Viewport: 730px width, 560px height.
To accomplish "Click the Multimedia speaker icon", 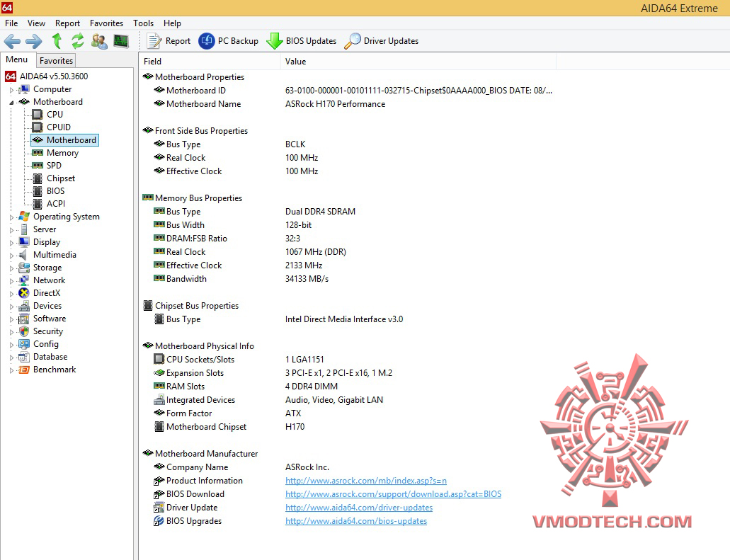I will tap(23, 255).
